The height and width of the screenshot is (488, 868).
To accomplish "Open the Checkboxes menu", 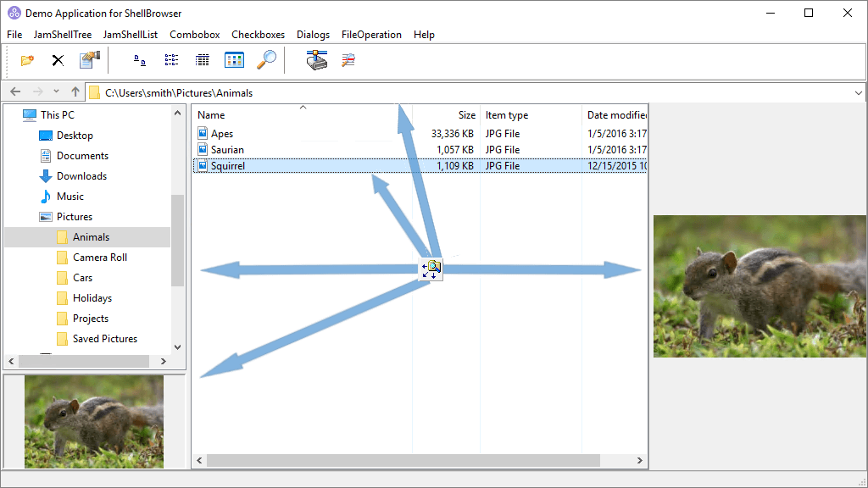I will [x=258, y=35].
